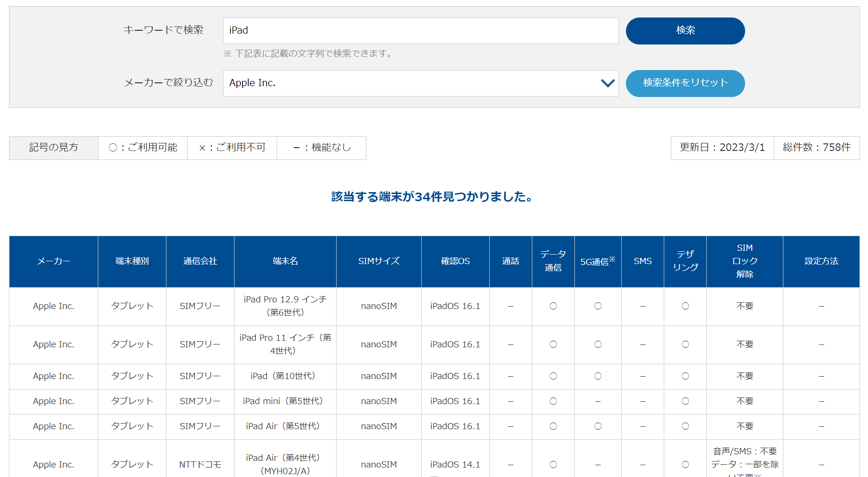Click 不要 in the iPad Pro 12.9 row
Image resolution: width=868 pixels, height=477 pixels.
[x=745, y=306]
